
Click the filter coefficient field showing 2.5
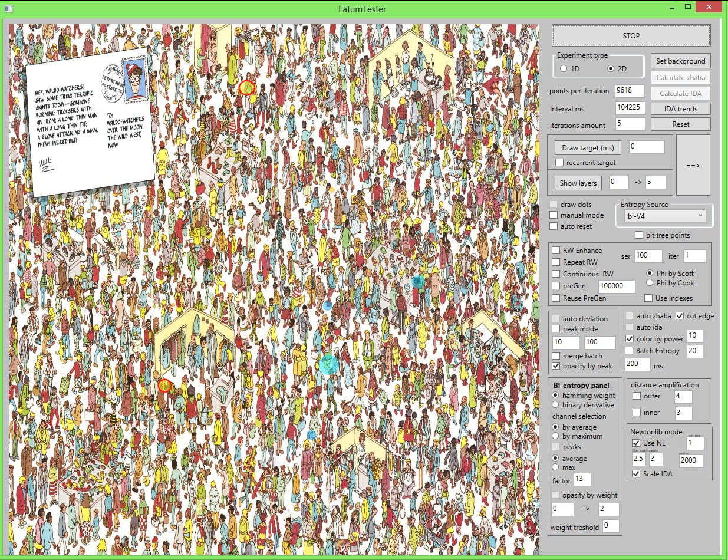[x=638, y=459]
